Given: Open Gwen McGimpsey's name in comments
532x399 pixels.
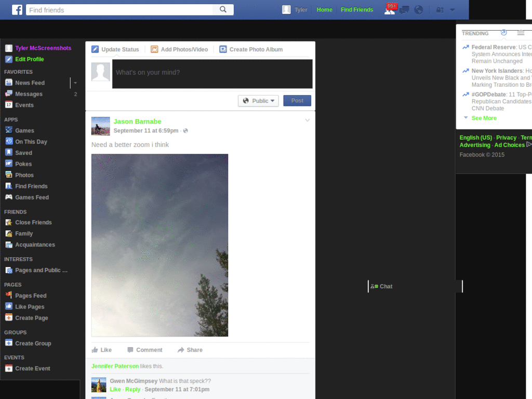Looking at the screenshot, I should click(134, 381).
